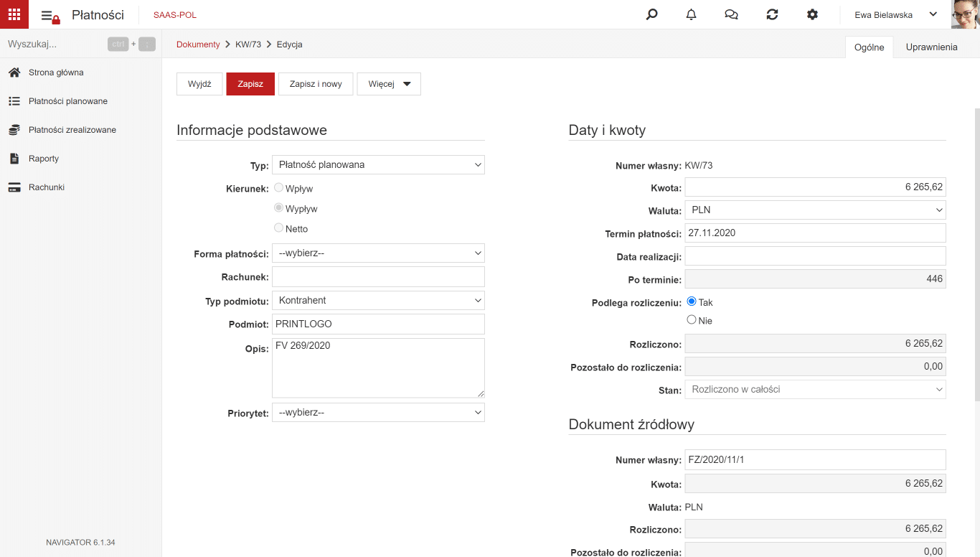This screenshot has width=980, height=557.
Task: Switch to the Uprawnienia tab
Action: pos(931,47)
